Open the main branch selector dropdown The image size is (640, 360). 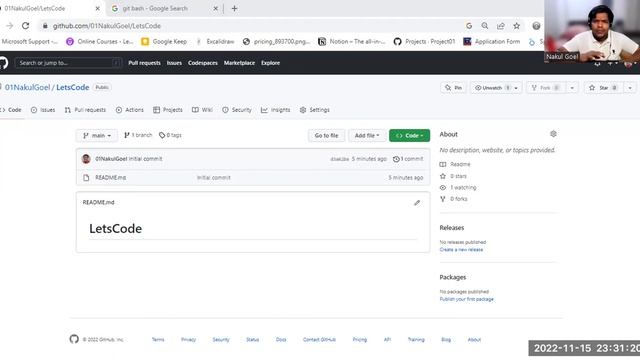coord(97,136)
